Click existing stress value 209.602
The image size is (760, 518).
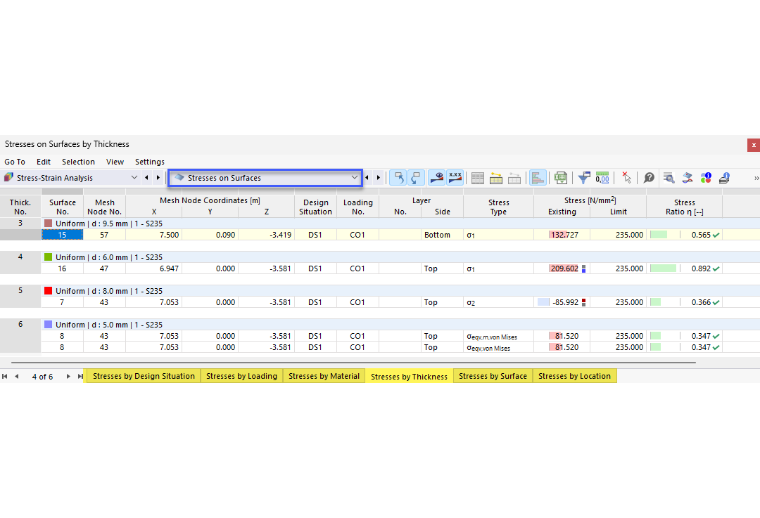coord(562,268)
